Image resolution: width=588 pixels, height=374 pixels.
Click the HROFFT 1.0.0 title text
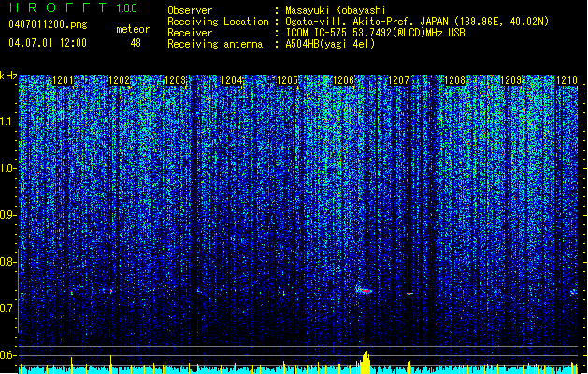click(x=74, y=7)
